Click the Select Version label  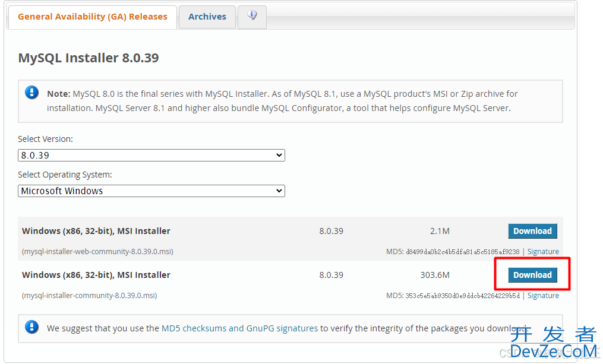click(45, 139)
